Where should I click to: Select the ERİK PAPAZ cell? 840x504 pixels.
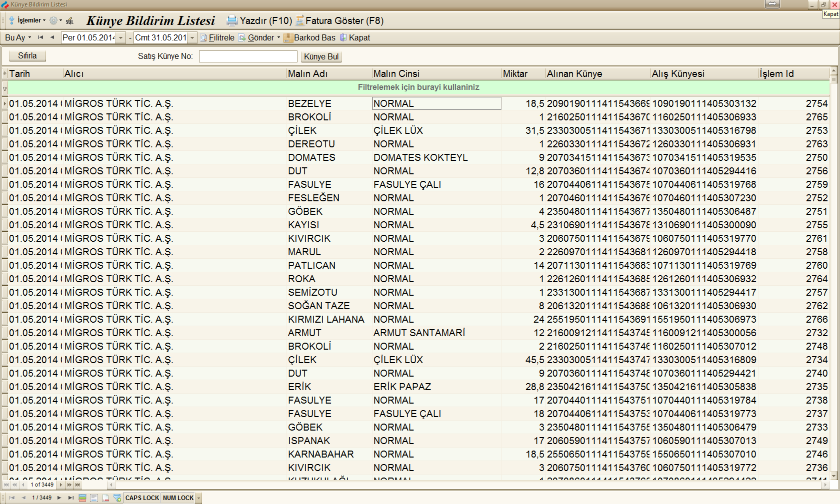pyautogui.click(x=437, y=387)
